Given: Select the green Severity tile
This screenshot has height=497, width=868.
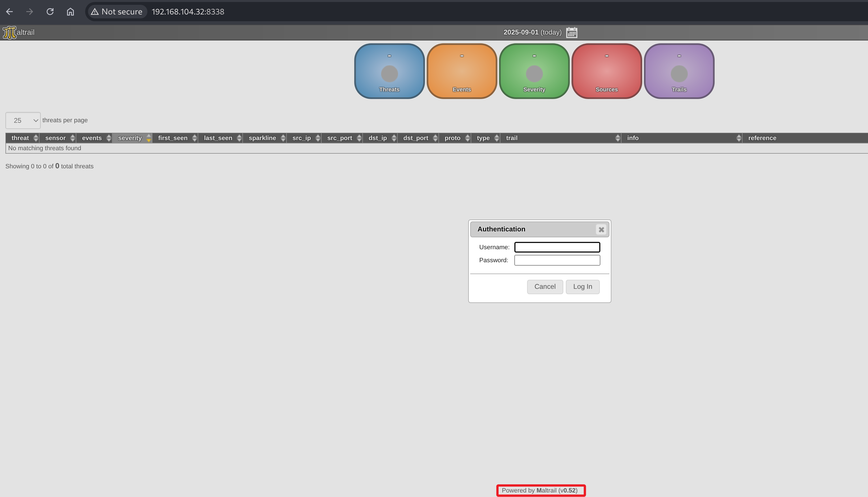Looking at the screenshot, I should click(x=534, y=71).
